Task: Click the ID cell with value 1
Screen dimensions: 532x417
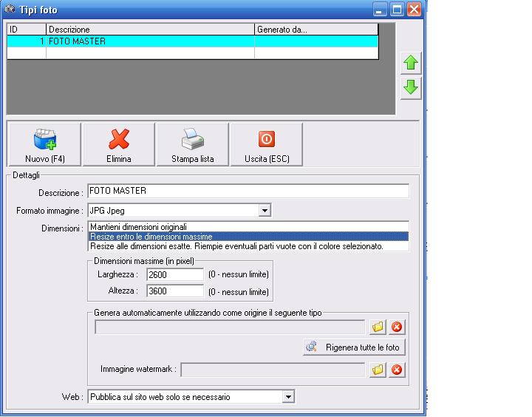Action: (x=27, y=41)
